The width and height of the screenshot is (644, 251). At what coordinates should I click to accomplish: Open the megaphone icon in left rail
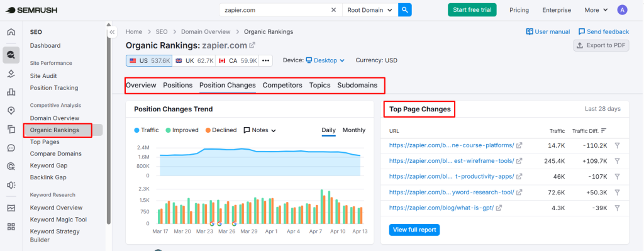pyautogui.click(x=11, y=186)
